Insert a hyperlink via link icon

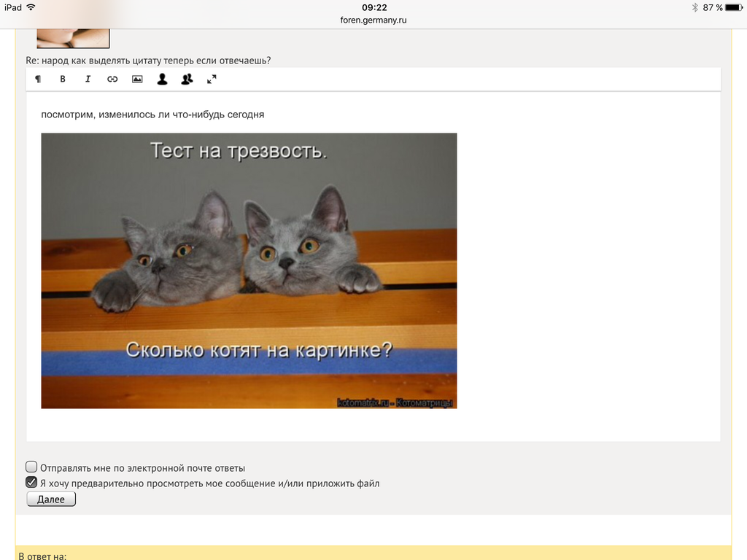112,79
